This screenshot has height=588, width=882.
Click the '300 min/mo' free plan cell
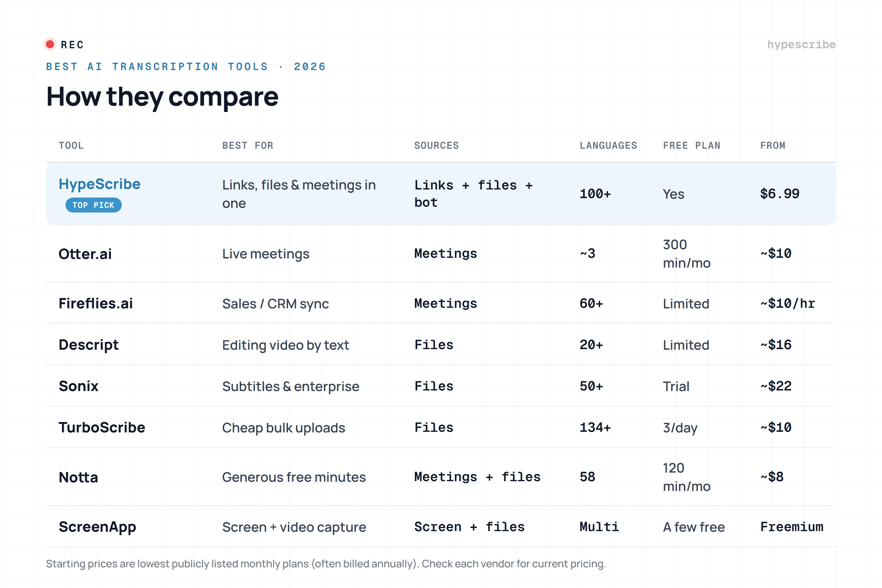pyautogui.click(x=687, y=254)
